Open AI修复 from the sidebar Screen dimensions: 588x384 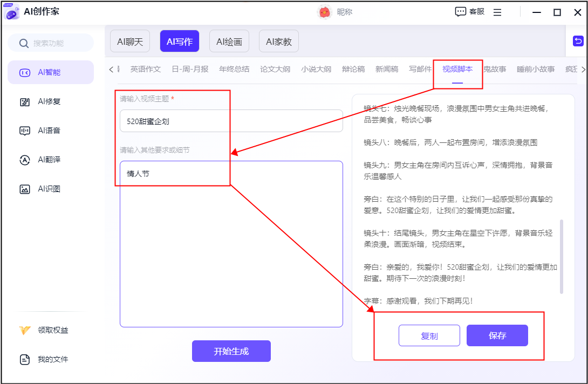25,101
